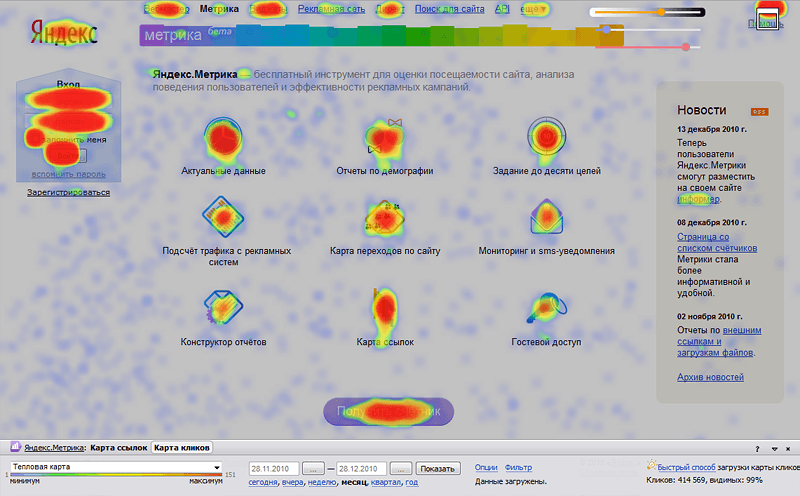Image resolution: width=800 pixels, height=496 pixels.
Task: Click the login input field under Вход
Action: click(x=68, y=100)
